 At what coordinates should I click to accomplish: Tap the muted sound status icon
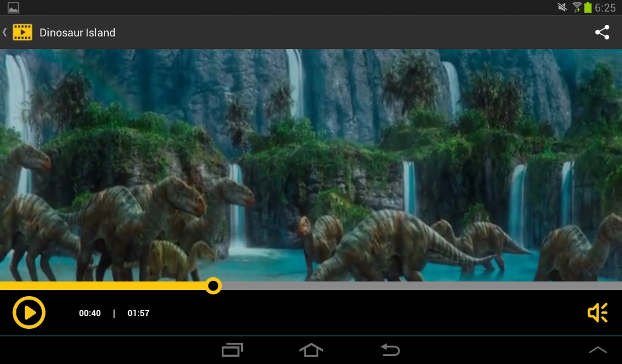point(562,7)
